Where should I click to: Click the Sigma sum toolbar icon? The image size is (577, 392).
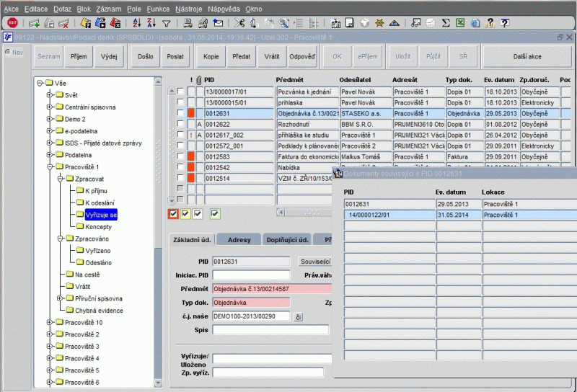tap(446, 23)
